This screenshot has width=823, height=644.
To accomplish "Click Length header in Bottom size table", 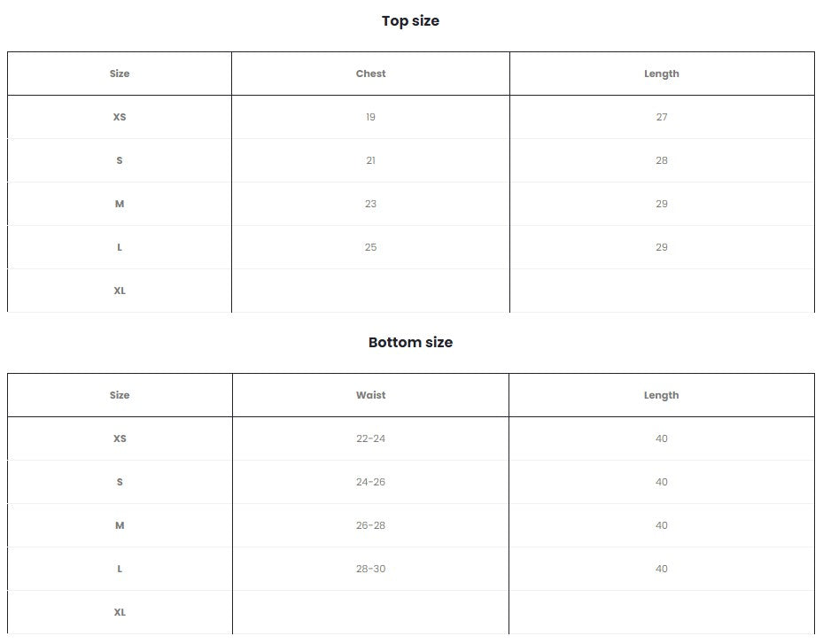I will (661, 395).
